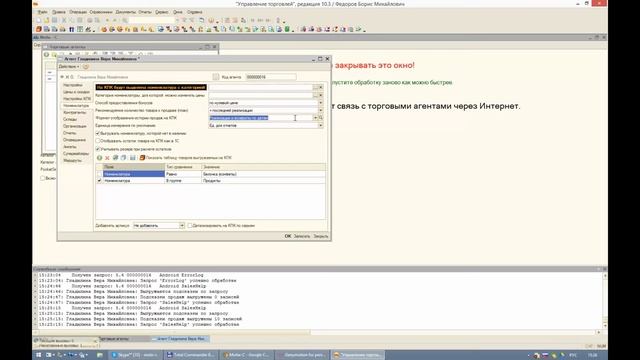The width and height of the screenshot is (640, 360).
Task: Clear the price-change category field with X
Action: (x=321, y=95)
